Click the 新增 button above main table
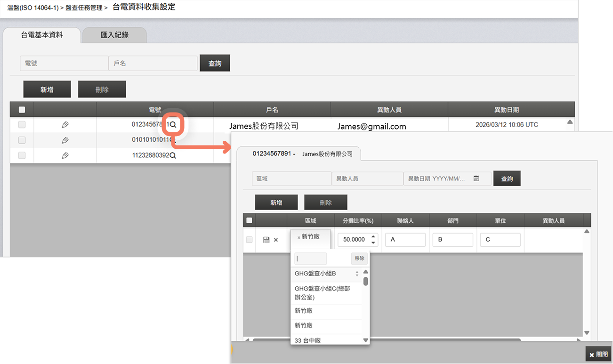Image resolution: width=613 pixels, height=364 pixels. [47, 89]
